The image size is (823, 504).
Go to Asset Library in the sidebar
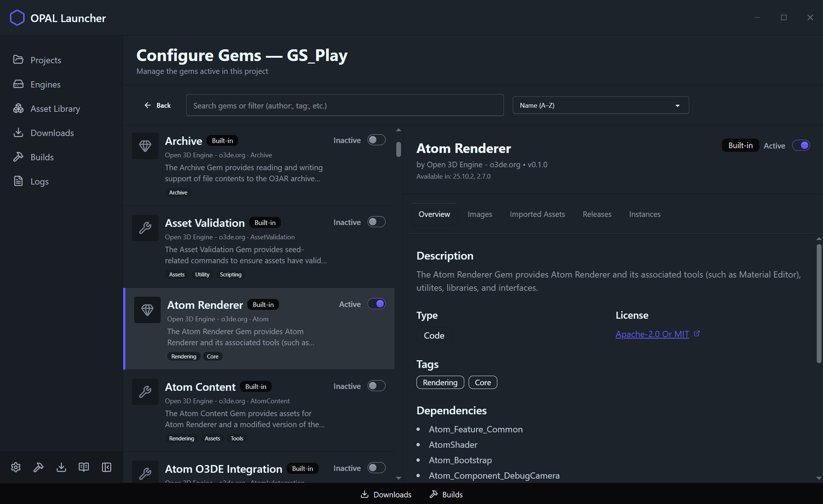(x=55, y=108)
